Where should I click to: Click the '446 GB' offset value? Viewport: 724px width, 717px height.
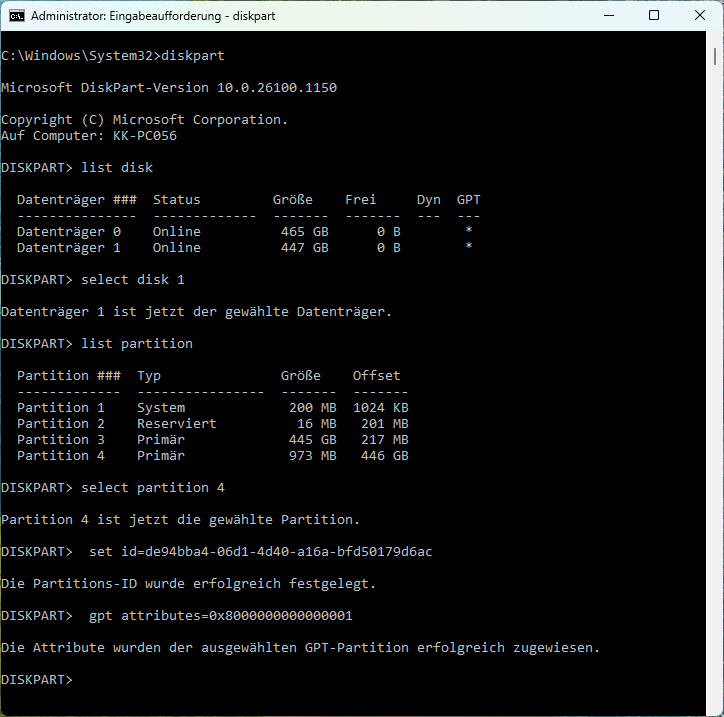[x=385, y=456]
